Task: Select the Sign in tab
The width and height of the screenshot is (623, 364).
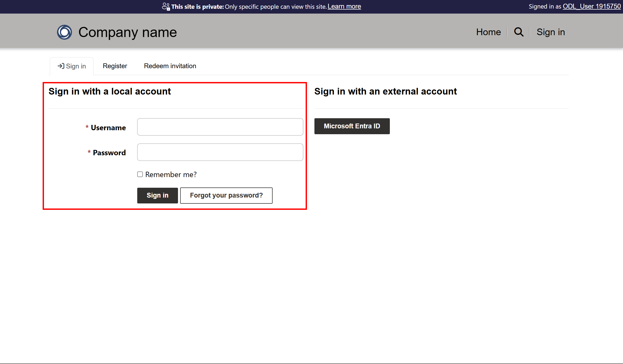Action: click(71, 66)
